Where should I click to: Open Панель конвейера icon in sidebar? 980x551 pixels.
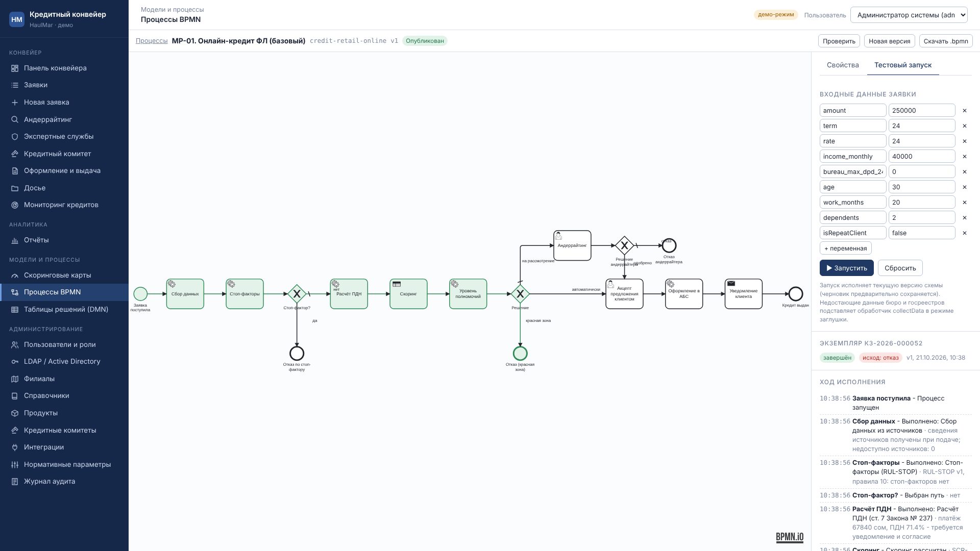(15, 68)
